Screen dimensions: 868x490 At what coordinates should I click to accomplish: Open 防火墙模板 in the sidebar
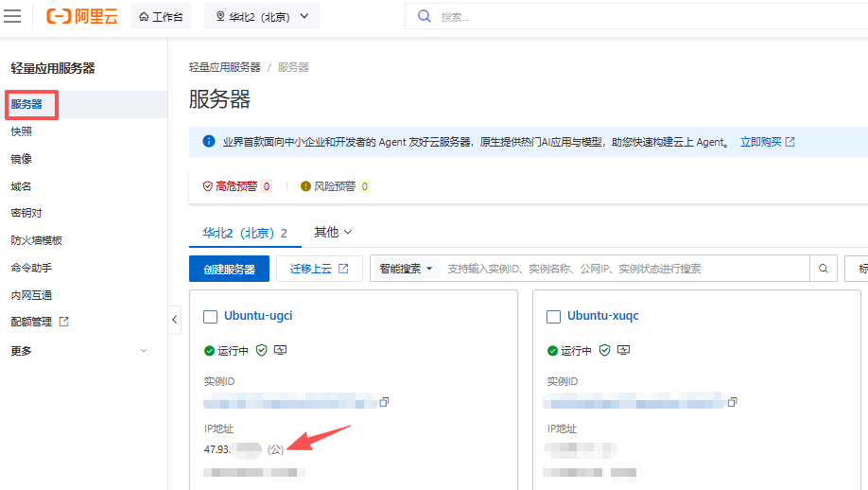37,240
